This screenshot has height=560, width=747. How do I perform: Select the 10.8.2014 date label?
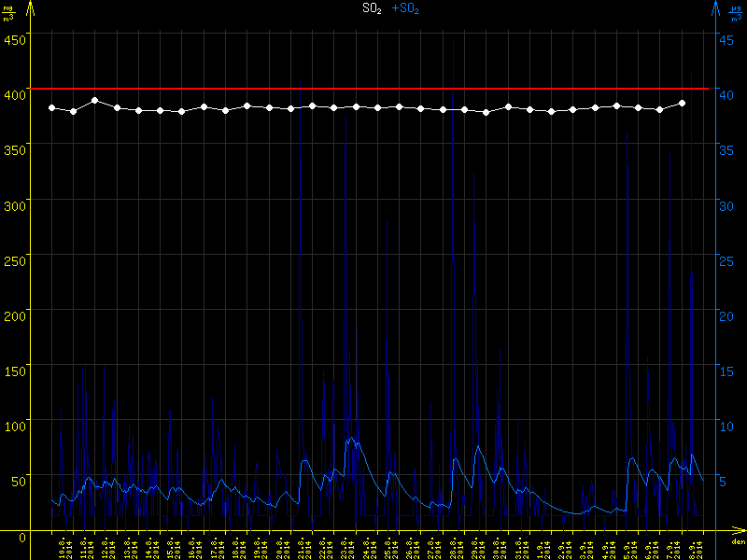click(x=65, y=547)
